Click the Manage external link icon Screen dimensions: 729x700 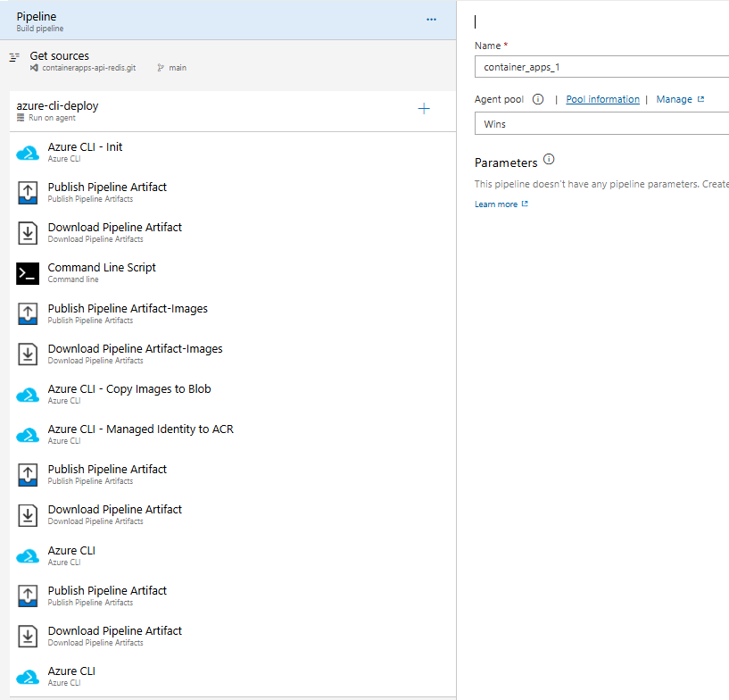[x=700, y=99]
